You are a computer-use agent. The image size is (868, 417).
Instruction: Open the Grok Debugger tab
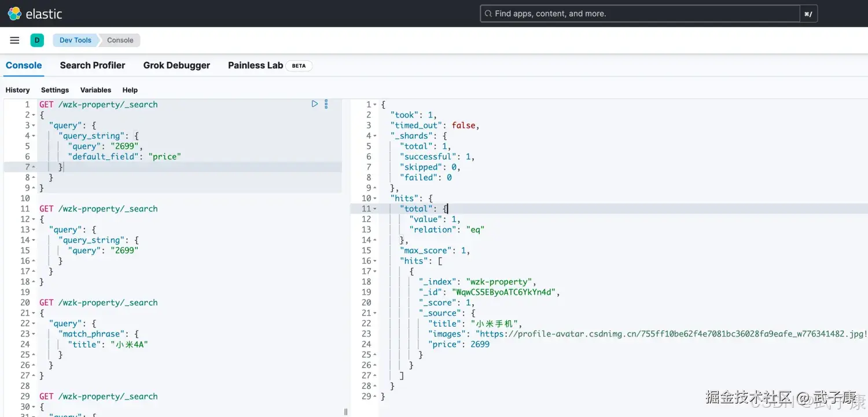click(176, 65)
